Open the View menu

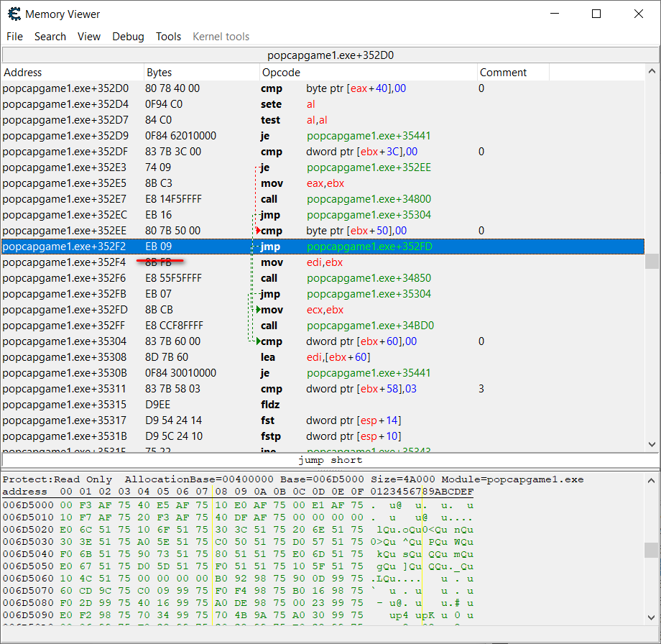pyautogui.click(x=89, y=37)
